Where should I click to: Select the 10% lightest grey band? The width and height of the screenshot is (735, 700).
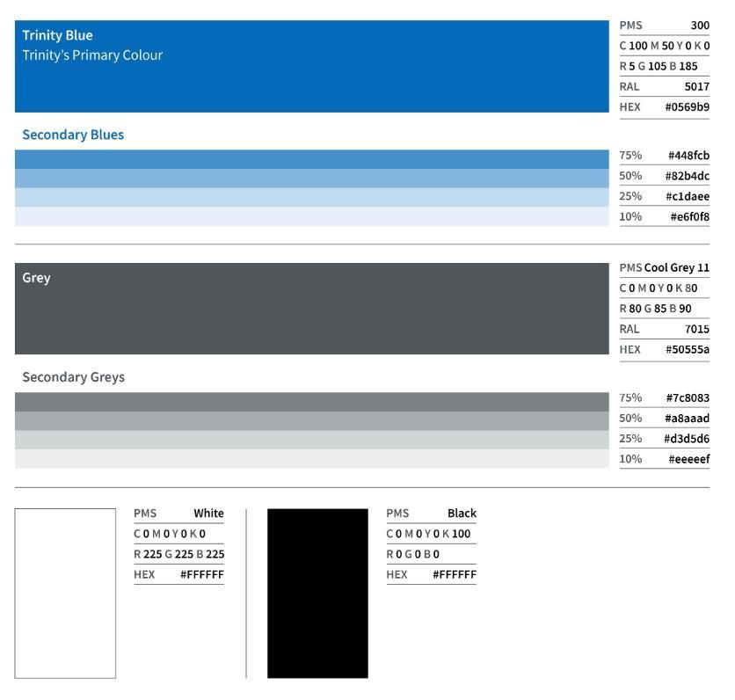(312, 458)
